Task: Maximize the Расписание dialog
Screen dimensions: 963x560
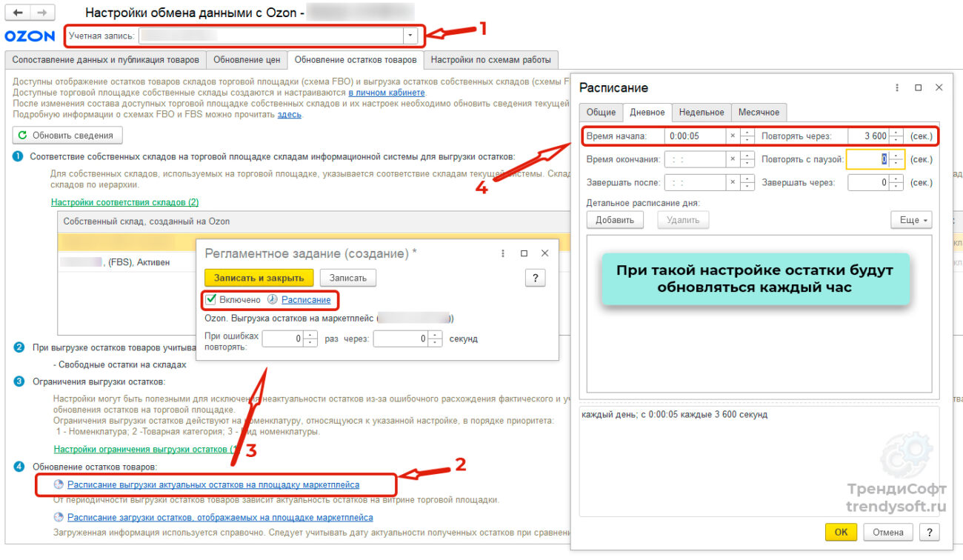Action: tap(918, 87)
